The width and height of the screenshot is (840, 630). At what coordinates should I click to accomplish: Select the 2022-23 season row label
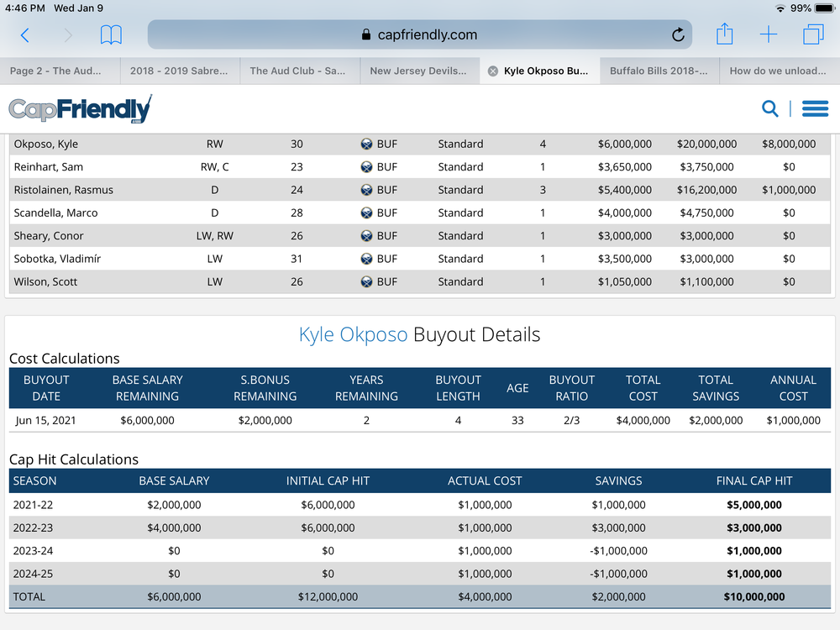(33, 528)
